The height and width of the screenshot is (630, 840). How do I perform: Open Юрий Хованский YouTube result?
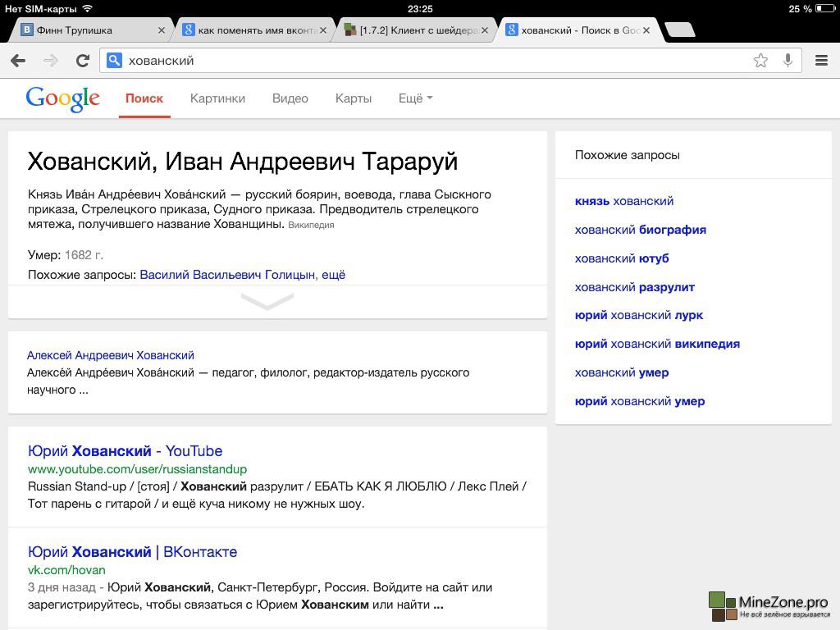[x=125, y=451]
